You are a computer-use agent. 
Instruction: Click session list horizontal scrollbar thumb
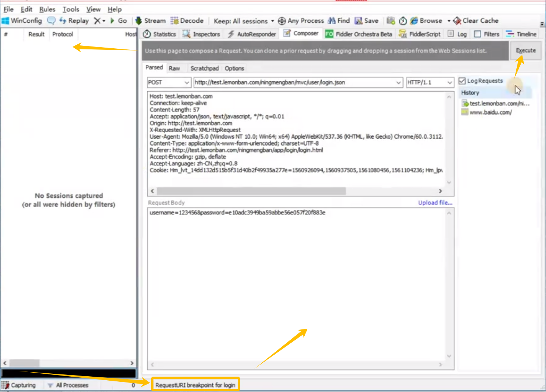tap(24, 363)
